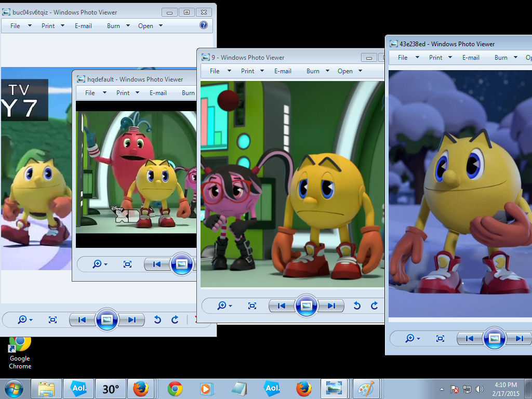Go to previous photo in buc04sv6tqiz window
The height and width of the screenshot is (399, 532).
pos(82,320)
